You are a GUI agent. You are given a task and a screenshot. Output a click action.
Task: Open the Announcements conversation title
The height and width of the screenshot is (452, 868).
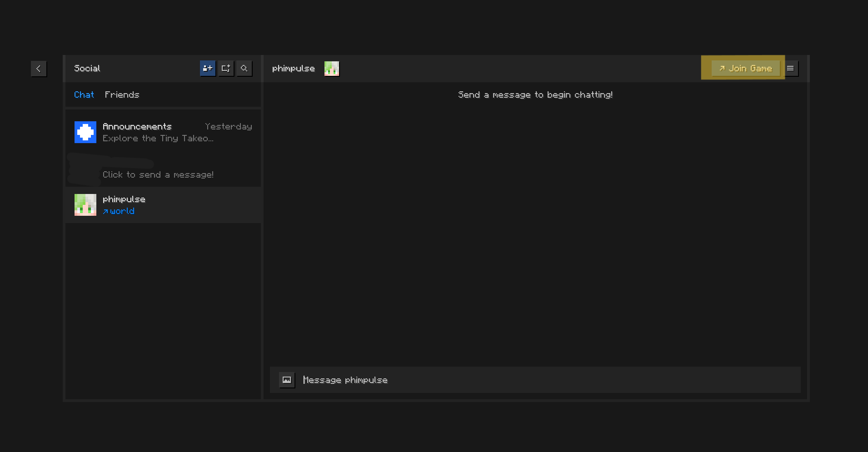point(137,126)
